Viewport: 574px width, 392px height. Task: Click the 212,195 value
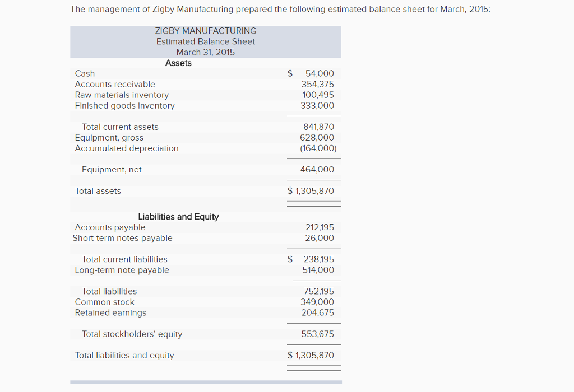(x=320, y=227)
